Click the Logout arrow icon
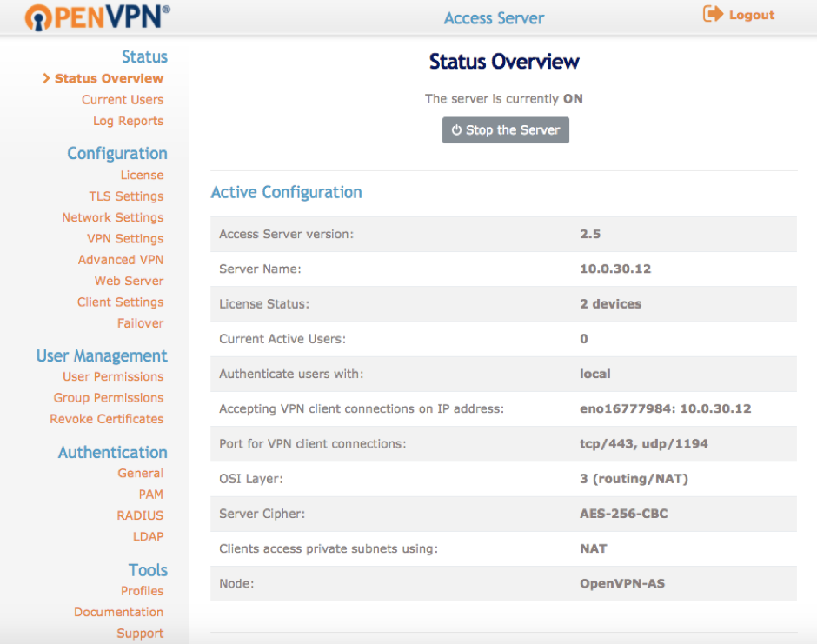 point(713,14)
